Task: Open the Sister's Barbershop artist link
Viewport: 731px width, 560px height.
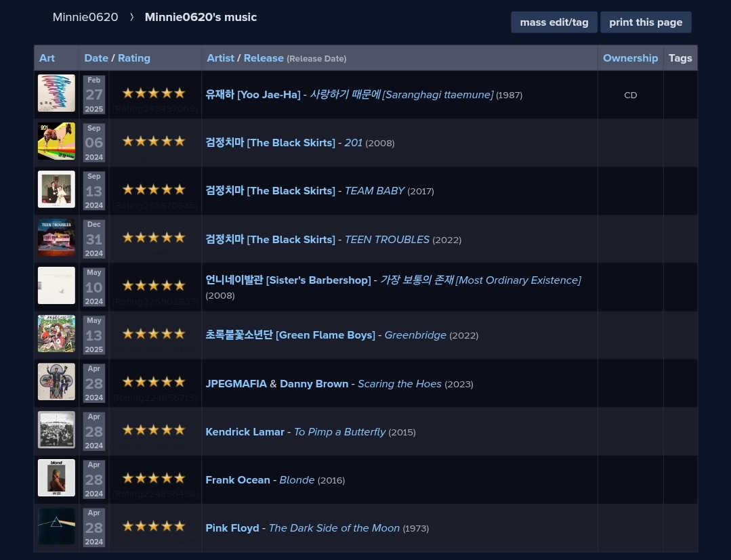Action: 288,280
